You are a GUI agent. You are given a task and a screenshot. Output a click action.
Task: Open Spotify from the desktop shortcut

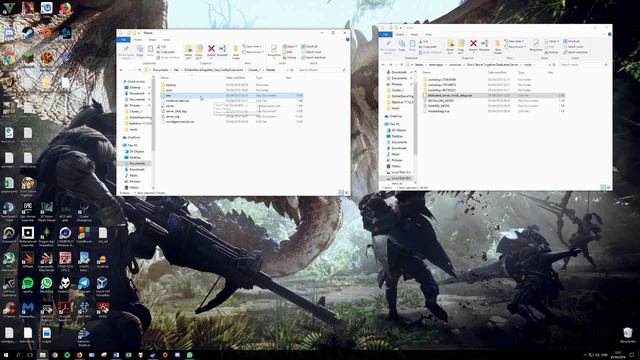[27, 284]
